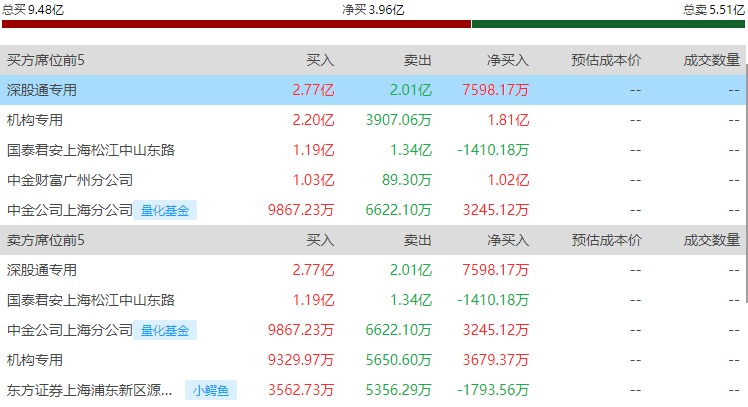Click -1410.18万 in buyer list 国泰君安 row

click(493, 150)
